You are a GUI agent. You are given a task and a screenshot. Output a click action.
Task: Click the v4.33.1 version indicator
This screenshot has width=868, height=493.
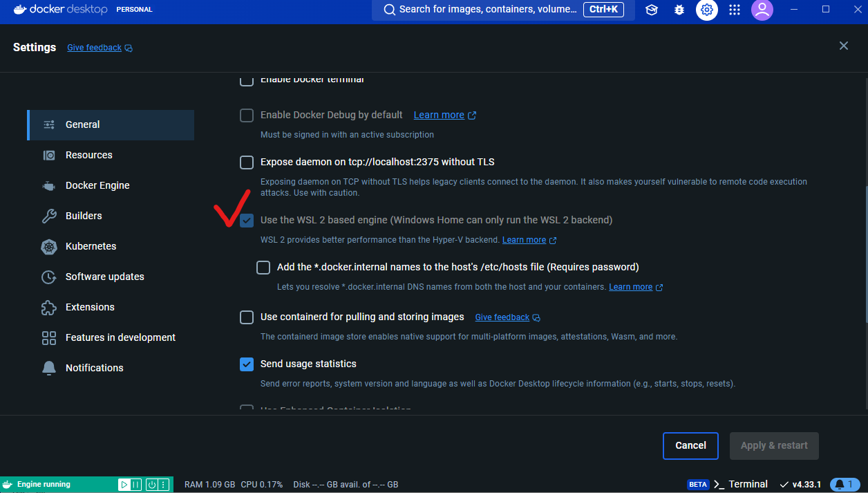point(800,484)
